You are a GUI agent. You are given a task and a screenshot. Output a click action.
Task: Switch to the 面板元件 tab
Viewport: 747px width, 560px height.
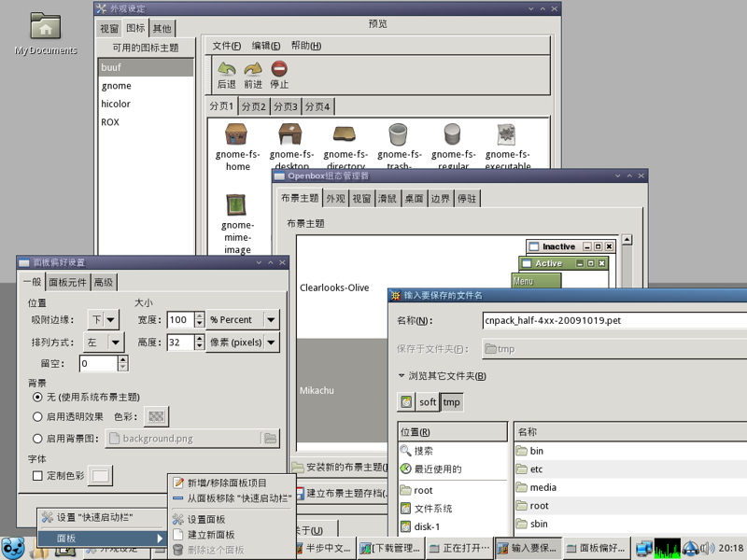tap(68, 283)
